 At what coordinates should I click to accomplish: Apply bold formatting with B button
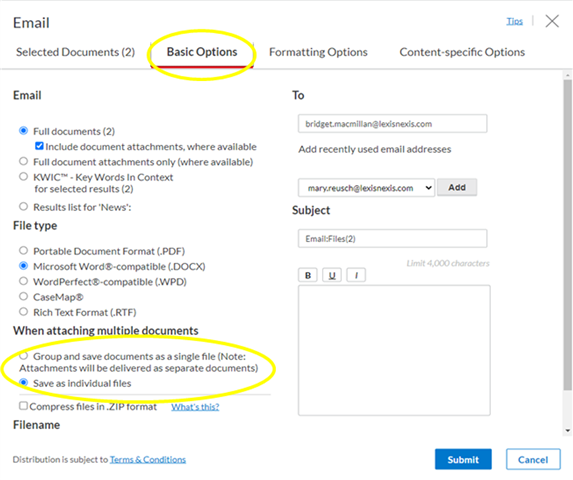[308, 275]
